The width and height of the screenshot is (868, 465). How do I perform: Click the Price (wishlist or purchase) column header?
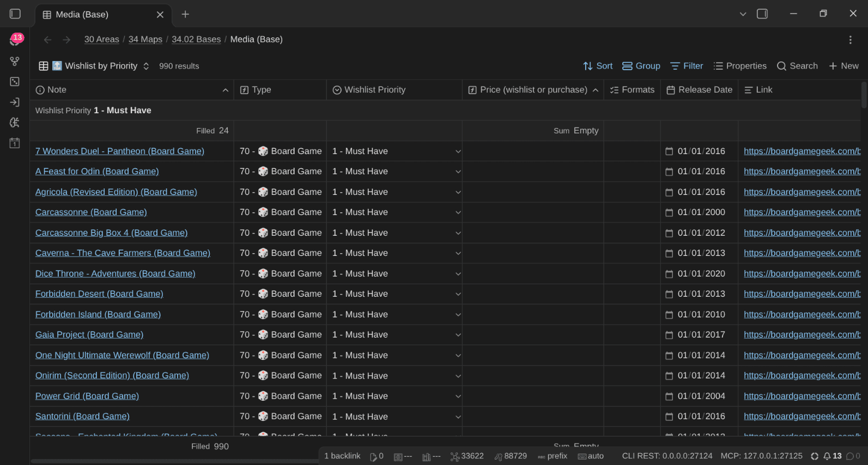point(533,90)
